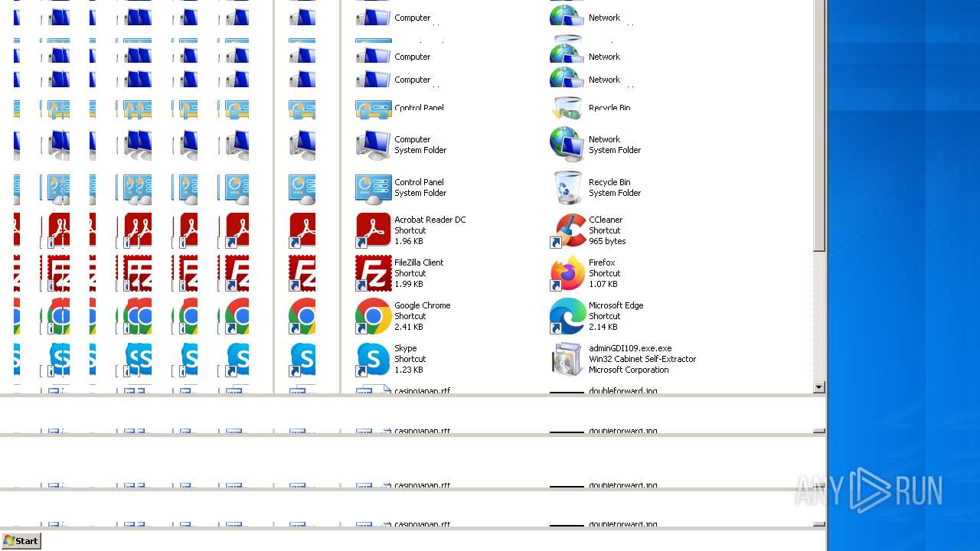Click the "1.99 KB" size text

[x=409, y=284]
